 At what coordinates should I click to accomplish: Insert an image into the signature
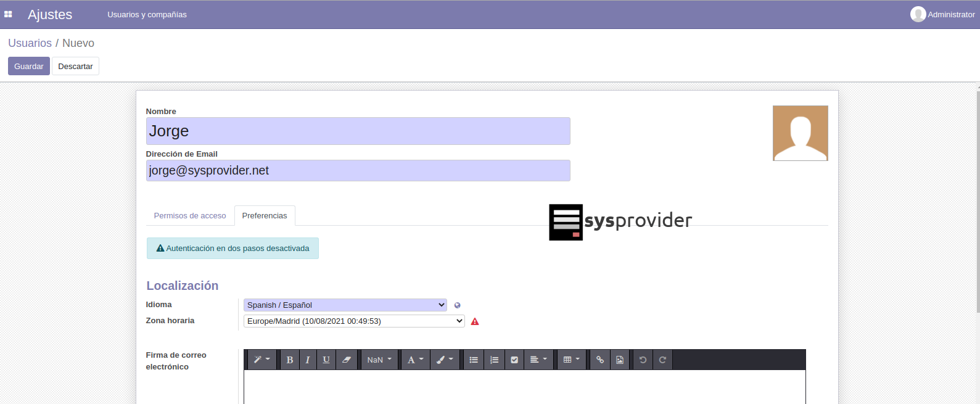(620, 360)
